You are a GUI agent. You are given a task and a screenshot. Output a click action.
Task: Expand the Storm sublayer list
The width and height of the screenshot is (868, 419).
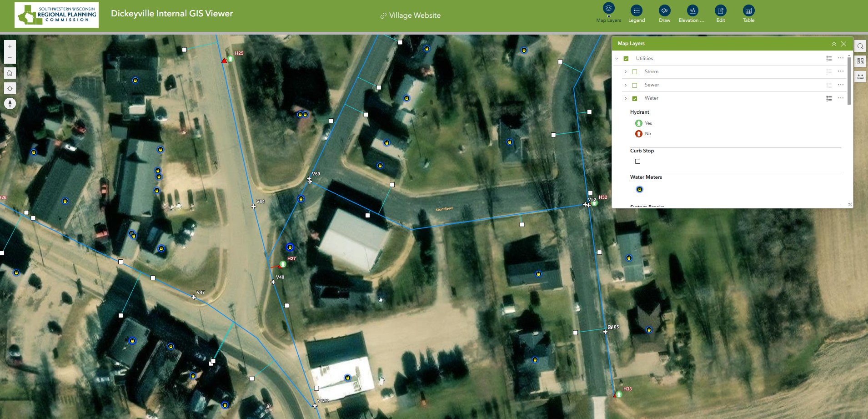click(x=626, y=72)
